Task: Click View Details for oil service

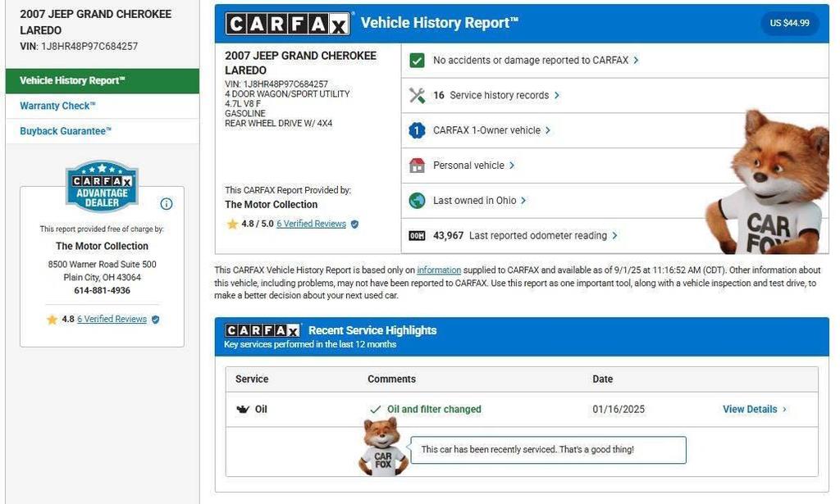Action: [x=754, y=410]
